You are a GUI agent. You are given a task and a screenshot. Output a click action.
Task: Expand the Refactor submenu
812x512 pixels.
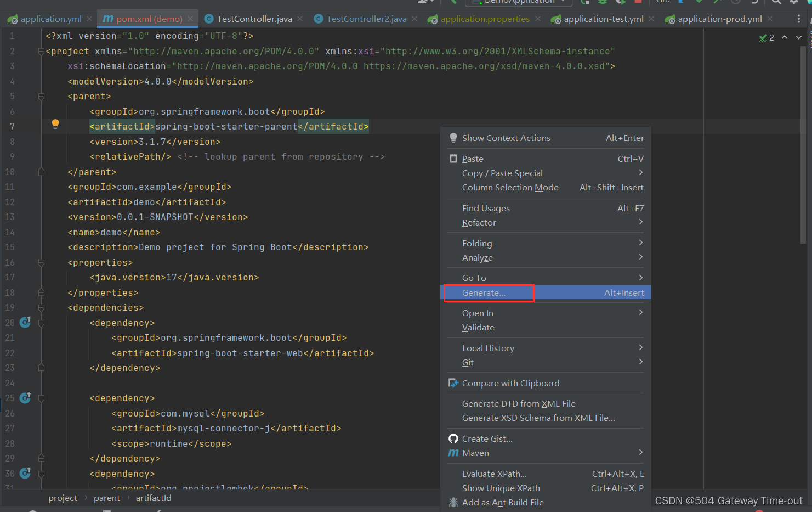546,223
